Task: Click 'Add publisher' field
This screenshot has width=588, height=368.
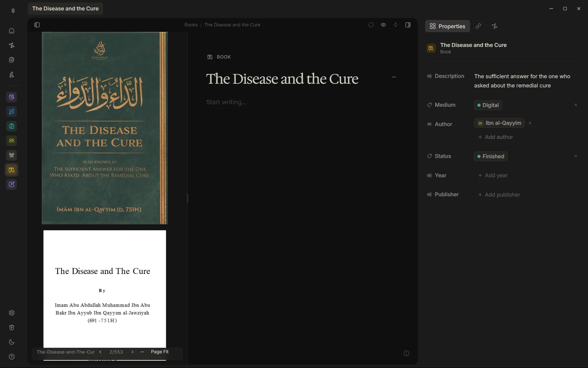Action: (499, 195)
